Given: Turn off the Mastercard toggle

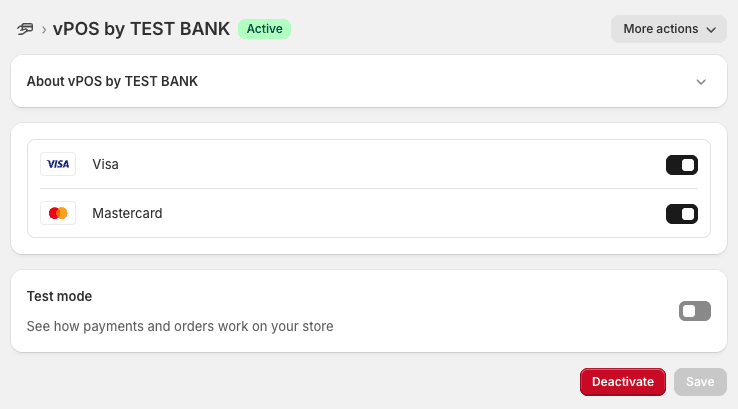Looking at the screenshot, I should pyautogui.click(x=681, y=213).
